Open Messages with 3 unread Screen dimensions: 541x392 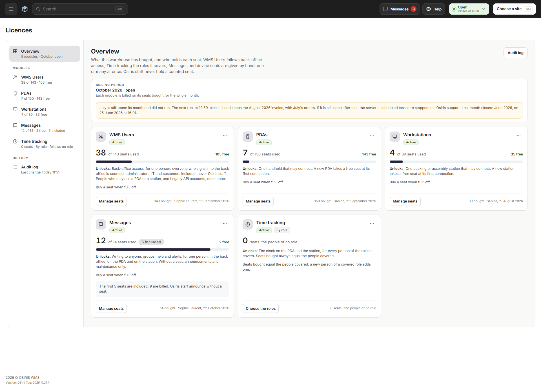(400, 9)
